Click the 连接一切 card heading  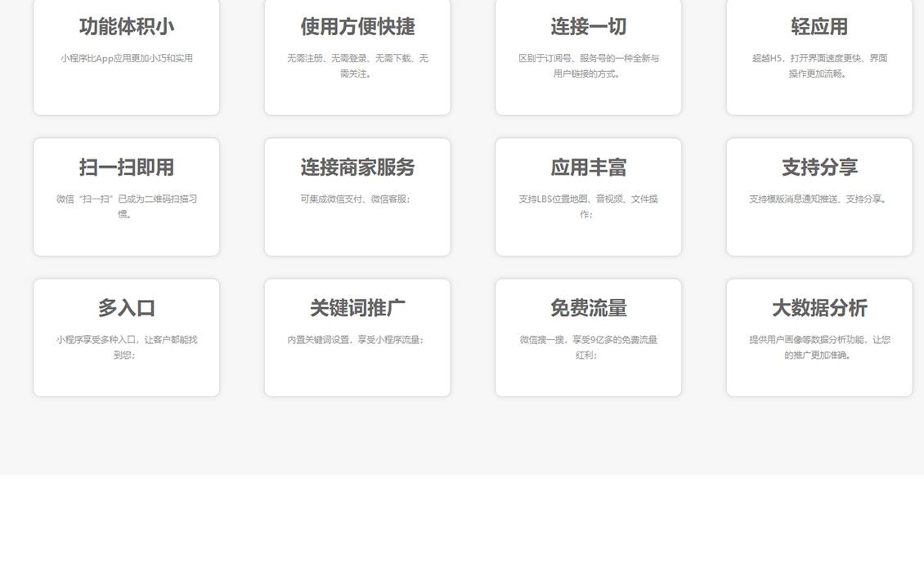point(588,26)
